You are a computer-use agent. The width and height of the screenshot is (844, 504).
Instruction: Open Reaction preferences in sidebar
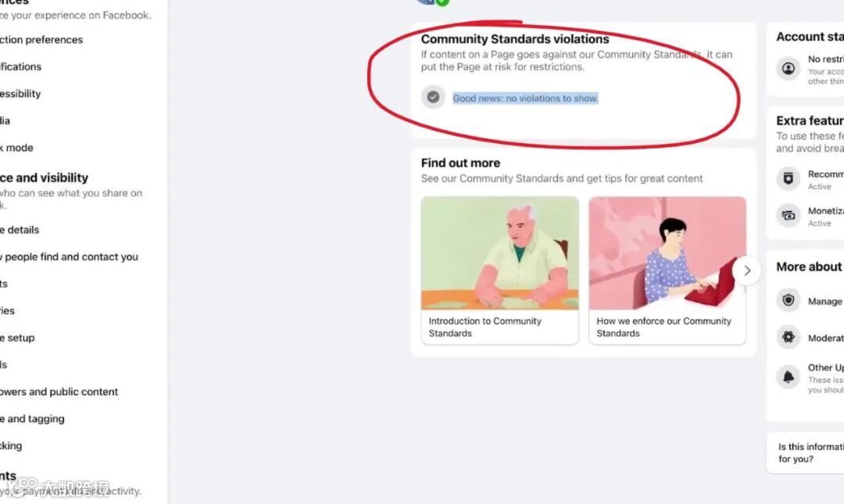41,40
